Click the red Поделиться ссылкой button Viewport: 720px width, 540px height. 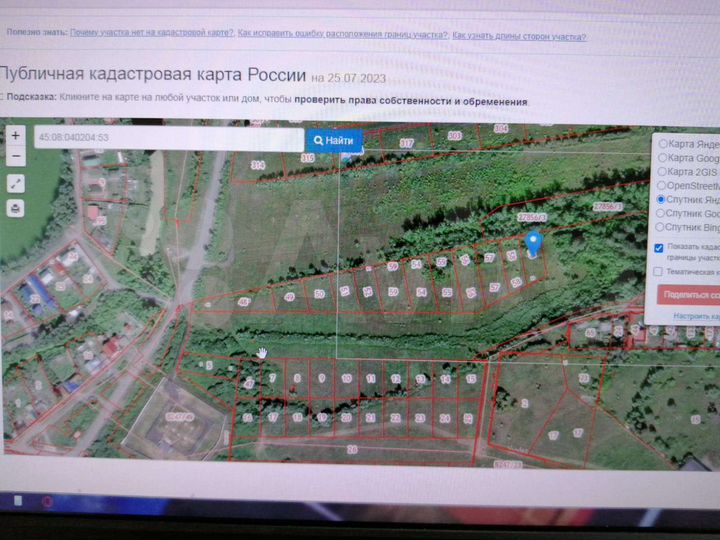coord(688,295)
